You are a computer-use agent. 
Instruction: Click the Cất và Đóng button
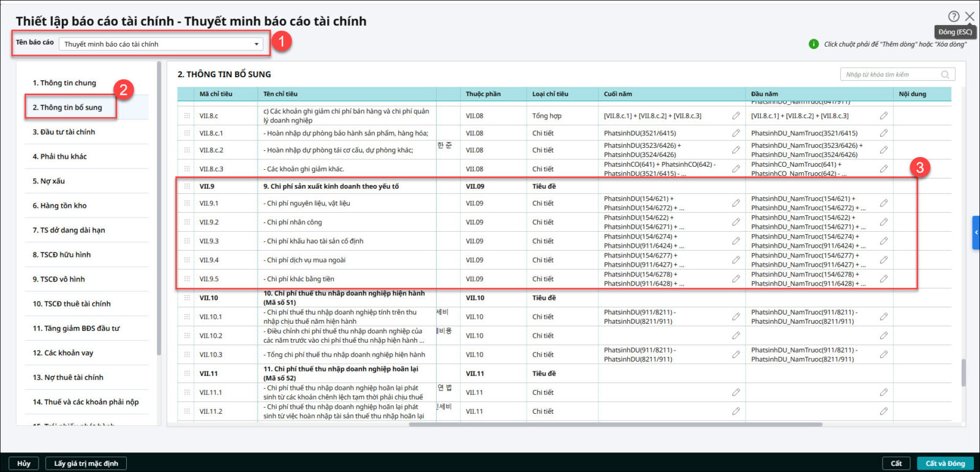point(945,463)
